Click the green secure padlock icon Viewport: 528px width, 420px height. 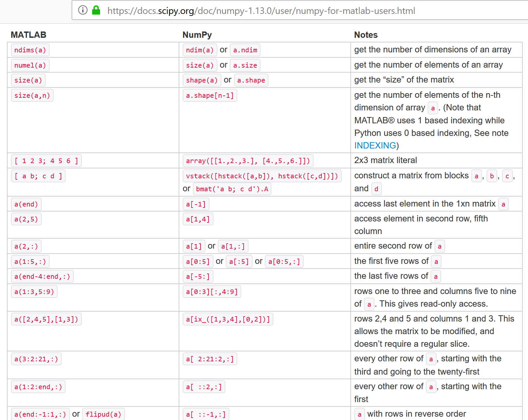(x=96, y=10)
